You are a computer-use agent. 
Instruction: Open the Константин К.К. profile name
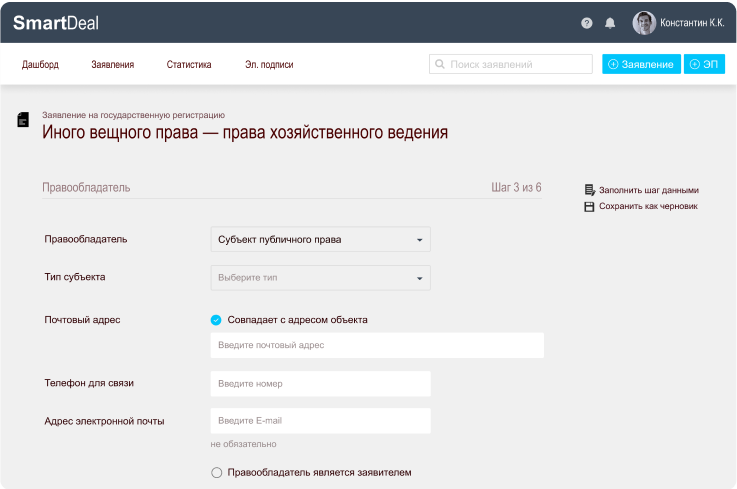point(692,23)
